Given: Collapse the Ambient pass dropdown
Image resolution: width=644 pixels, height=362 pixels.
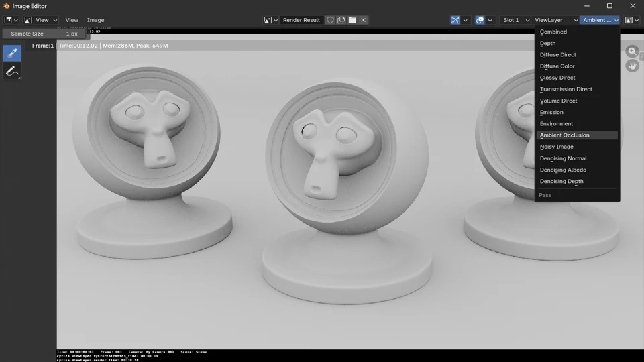Looking at the screenshot, I should pos(600,20).
